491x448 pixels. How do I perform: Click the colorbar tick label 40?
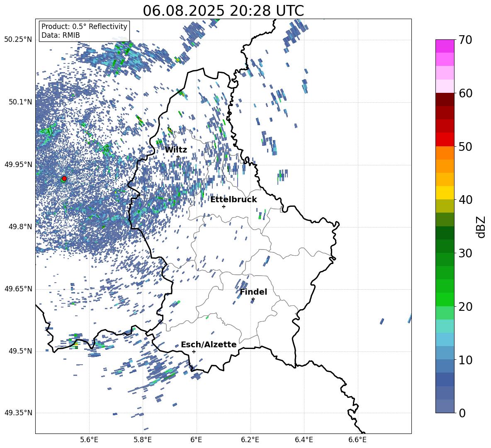(465, 200)
